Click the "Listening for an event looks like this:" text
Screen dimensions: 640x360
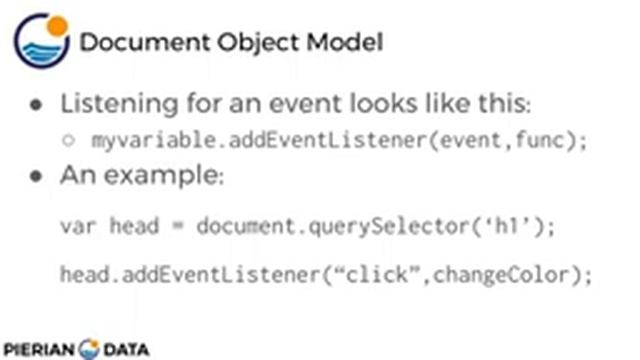pyautogui.click(x=296, y=103)
